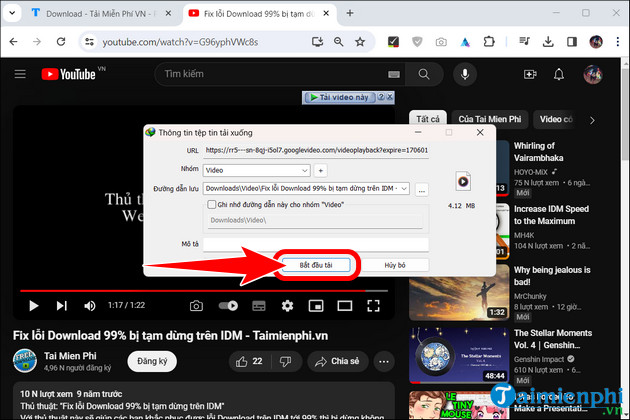Toggle the Chrome side panel

[572, 42]
